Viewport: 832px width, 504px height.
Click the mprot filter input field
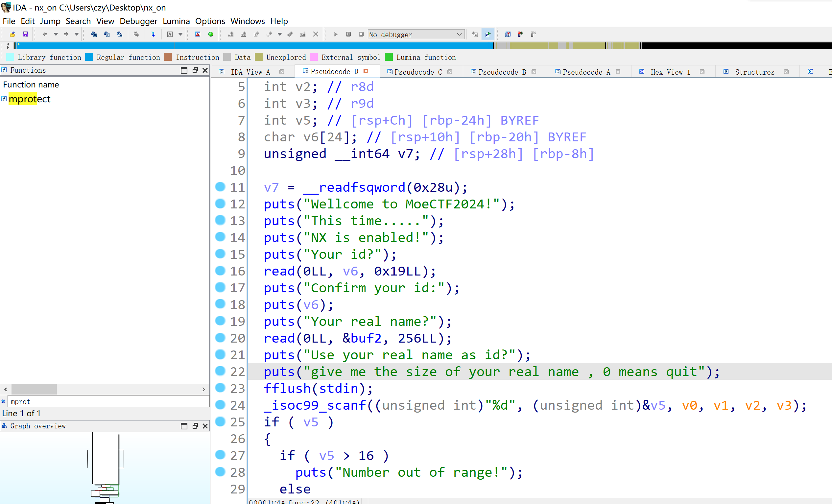point(108,401)
